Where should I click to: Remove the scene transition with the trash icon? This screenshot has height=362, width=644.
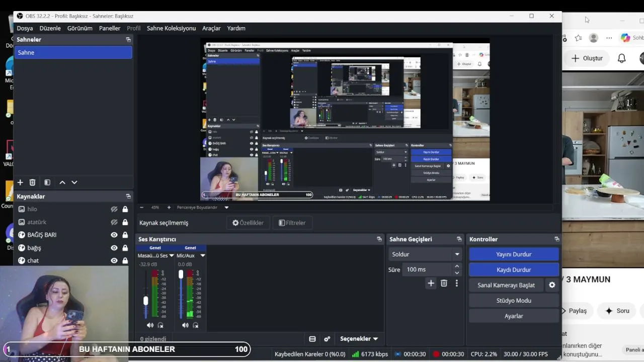click(x=444, y=284)
